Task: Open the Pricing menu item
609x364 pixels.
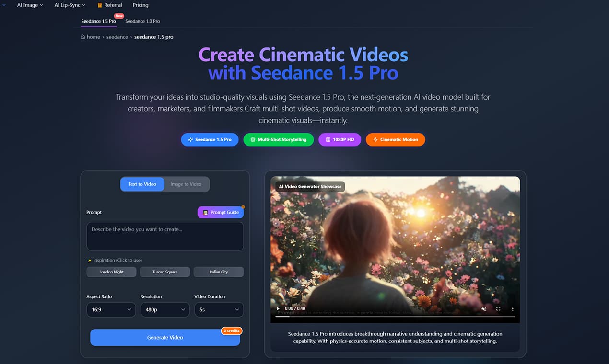Action: click(140, 5)
